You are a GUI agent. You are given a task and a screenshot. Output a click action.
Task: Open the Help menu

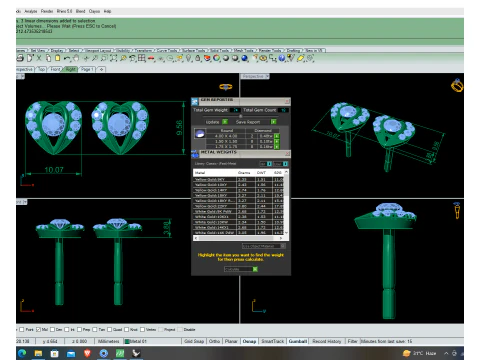107,11
